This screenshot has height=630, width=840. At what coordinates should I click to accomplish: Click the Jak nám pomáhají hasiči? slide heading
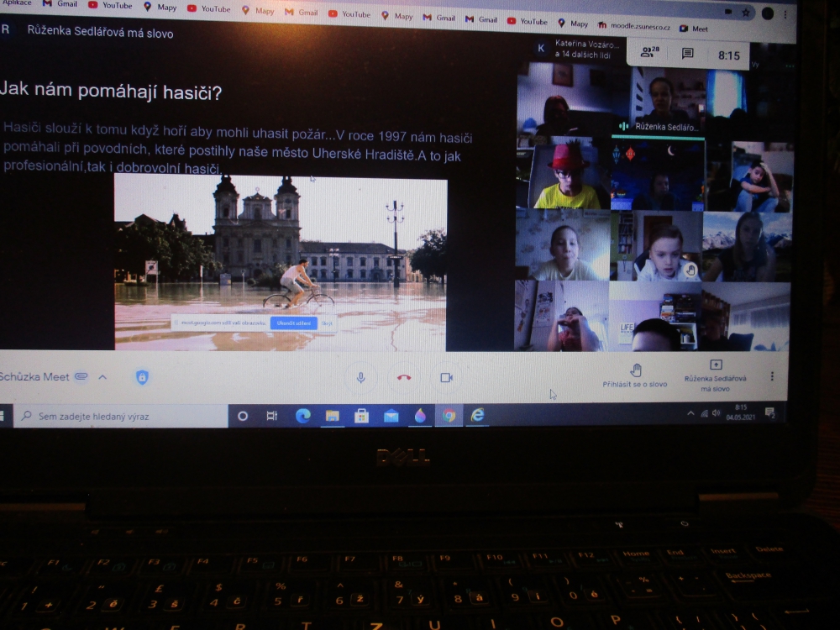(111, 91)
